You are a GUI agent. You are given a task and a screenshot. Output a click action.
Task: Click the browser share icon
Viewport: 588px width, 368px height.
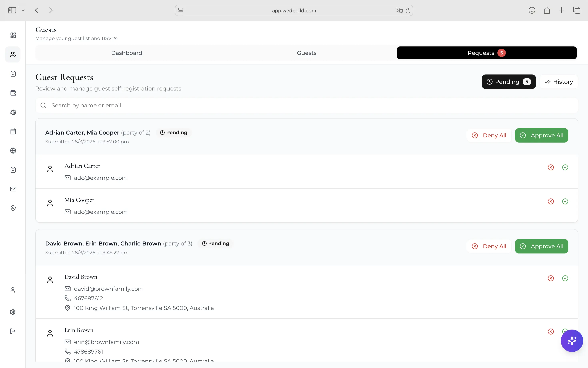(x=547, y=10)
